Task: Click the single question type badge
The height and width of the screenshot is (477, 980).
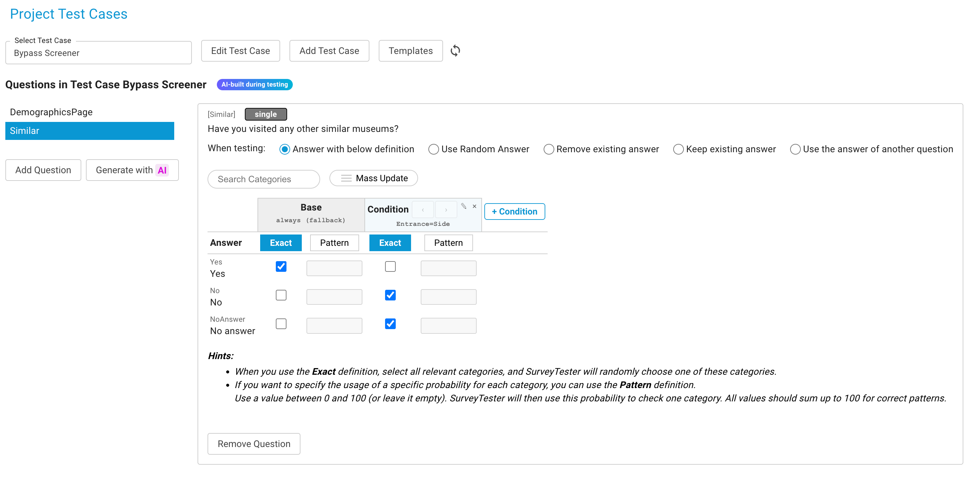Action: click(x=265, y=114)
